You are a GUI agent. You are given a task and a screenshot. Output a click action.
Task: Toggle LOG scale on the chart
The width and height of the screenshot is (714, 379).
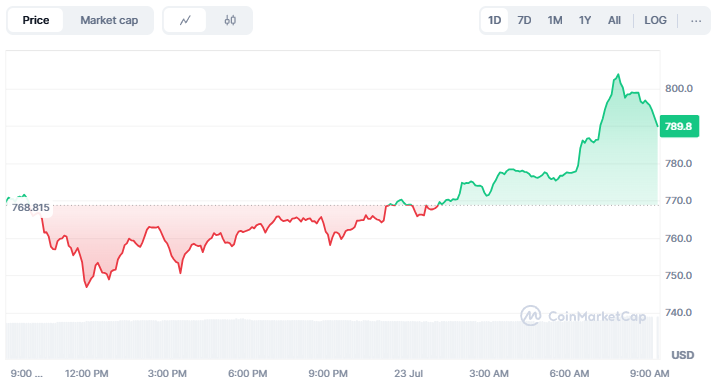tap(655, 20)
